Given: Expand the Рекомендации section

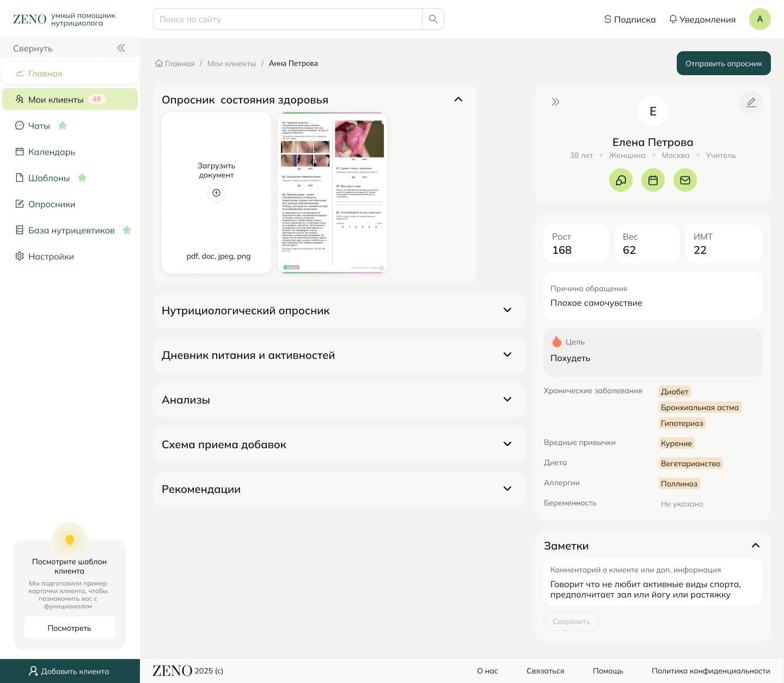Looking at the screenshot, I should point(507,489).
